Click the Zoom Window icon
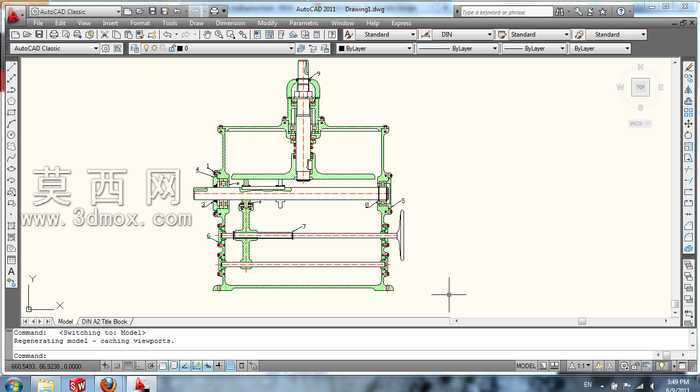The image size is (700, 392). pos(230,34)
